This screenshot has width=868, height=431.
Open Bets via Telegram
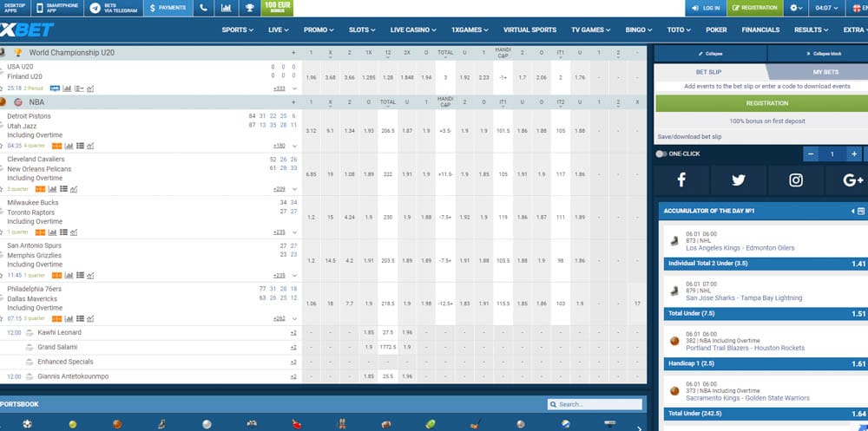coord(114,8)
